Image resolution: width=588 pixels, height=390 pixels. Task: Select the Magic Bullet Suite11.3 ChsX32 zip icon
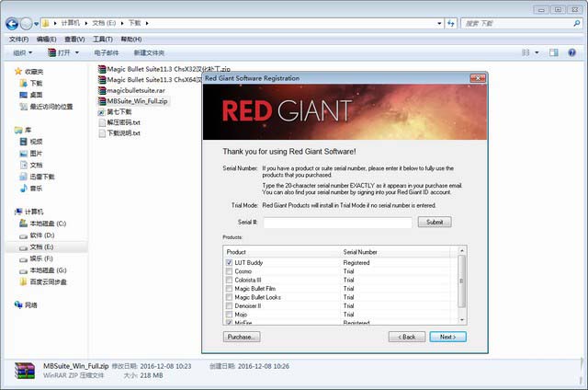102,69
